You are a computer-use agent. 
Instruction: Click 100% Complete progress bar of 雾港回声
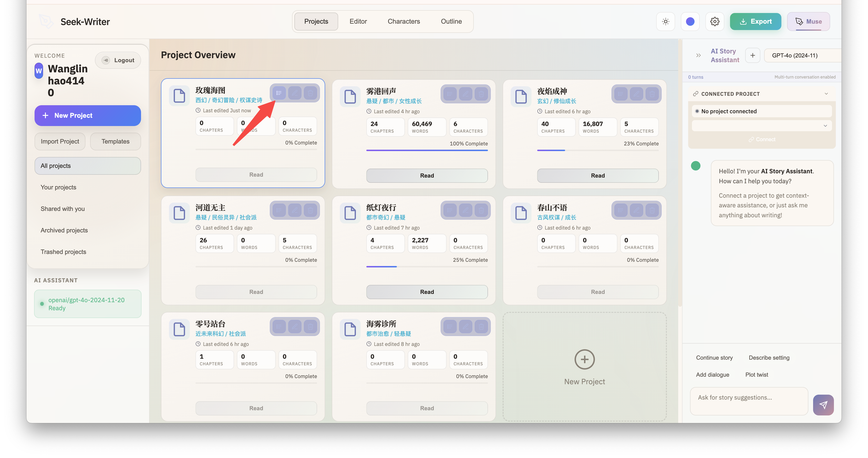[x=427, y=151]
